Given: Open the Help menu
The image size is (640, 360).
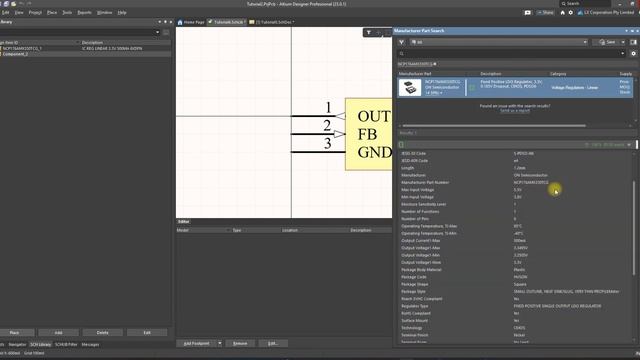Looking at the screenshot, I should [x=122, y=13].
